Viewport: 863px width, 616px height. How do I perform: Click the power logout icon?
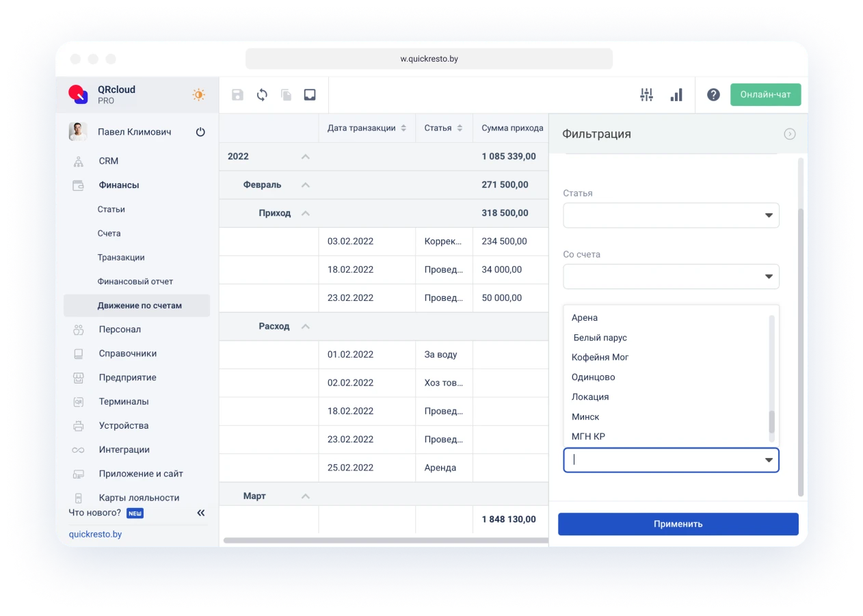(x=200, y=132)
